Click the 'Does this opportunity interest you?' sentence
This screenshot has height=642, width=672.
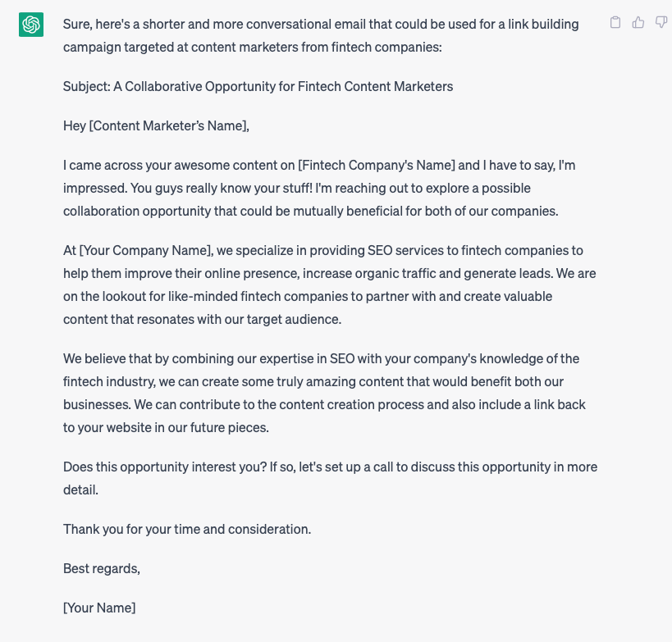[165, 467]
